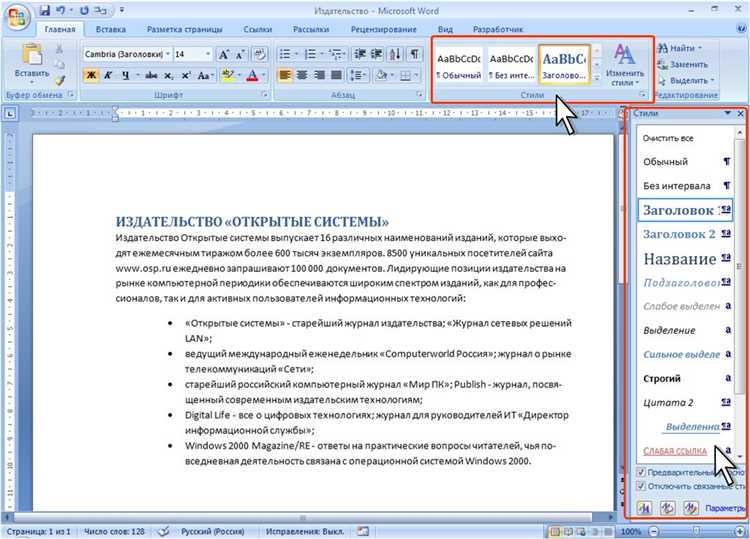Apply Название style from Styles pane
The width and height of the screenshot is (750, 539).
[685, 259]
